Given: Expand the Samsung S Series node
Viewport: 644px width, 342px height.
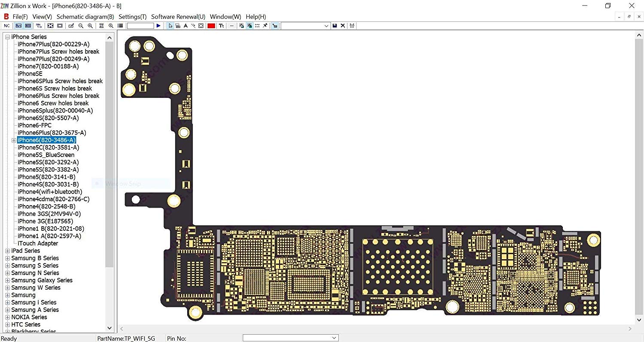Looking at the screenshot, I should coord(7,266).
